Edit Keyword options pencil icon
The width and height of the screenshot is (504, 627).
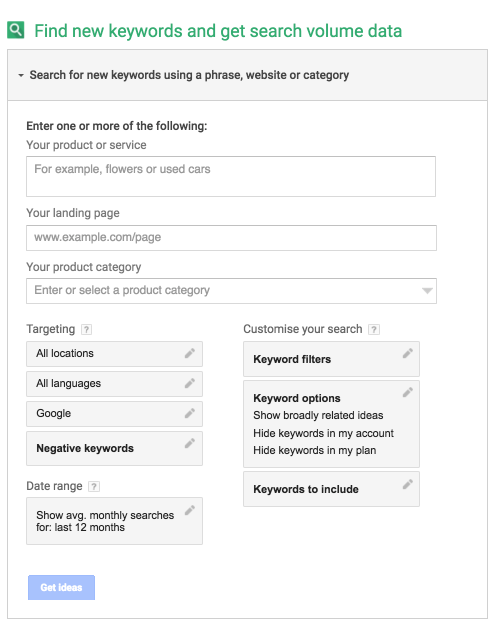tap(408, 392)
